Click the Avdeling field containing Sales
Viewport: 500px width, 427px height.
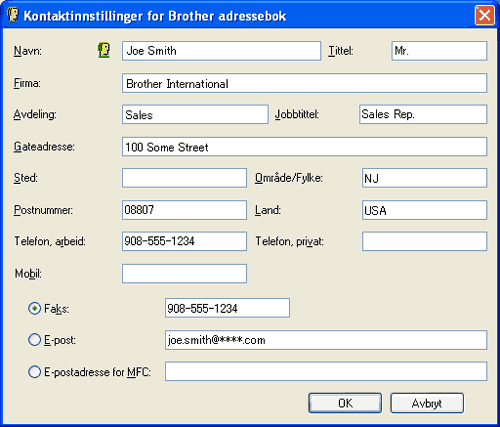click(195, 114)
